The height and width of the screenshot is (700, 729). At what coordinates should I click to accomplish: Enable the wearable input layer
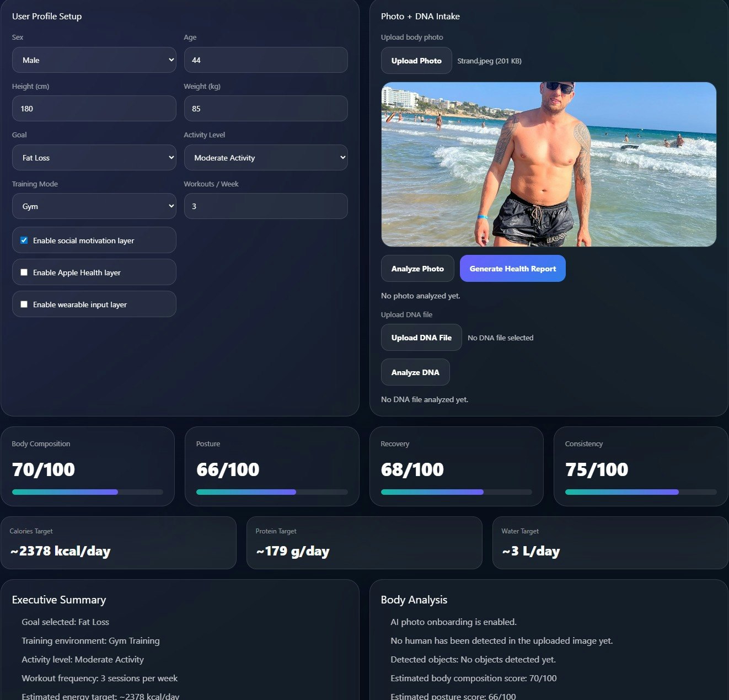pos(24,303)
